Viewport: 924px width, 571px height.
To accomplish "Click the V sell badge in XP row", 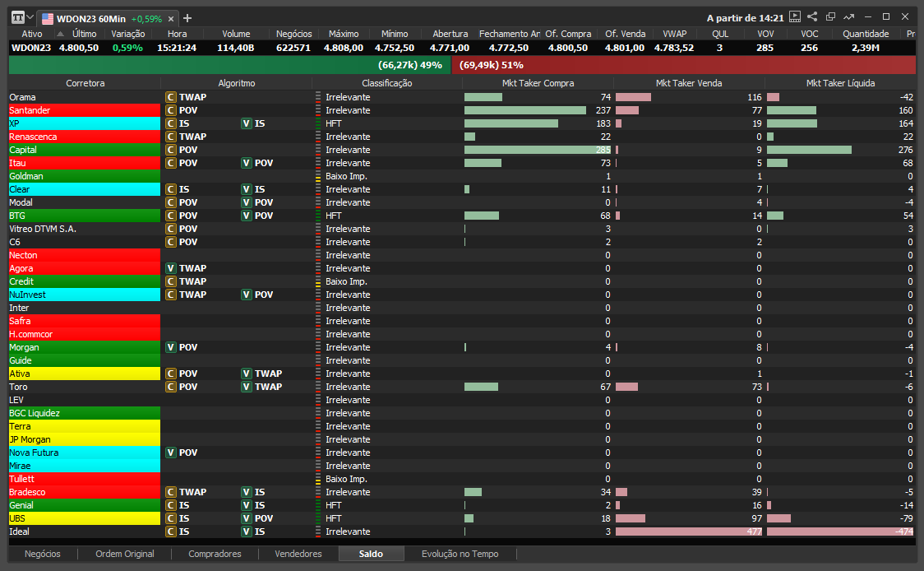I will point(247,123).
